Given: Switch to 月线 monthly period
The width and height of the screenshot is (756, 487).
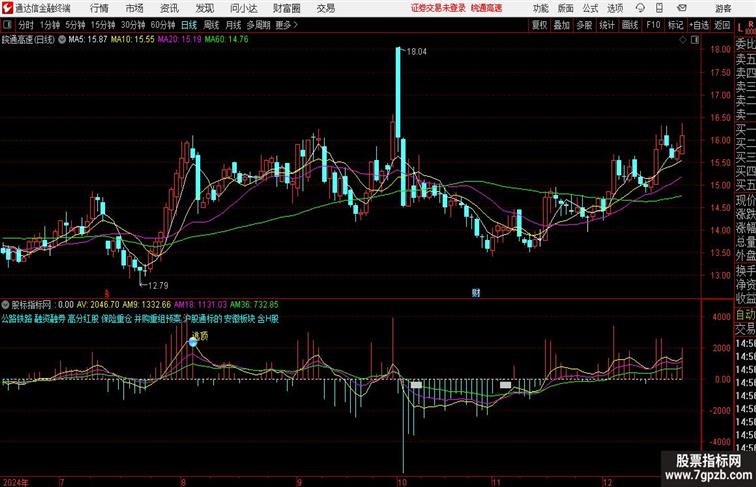Looking at the screenshot, I should pos(233,25).
